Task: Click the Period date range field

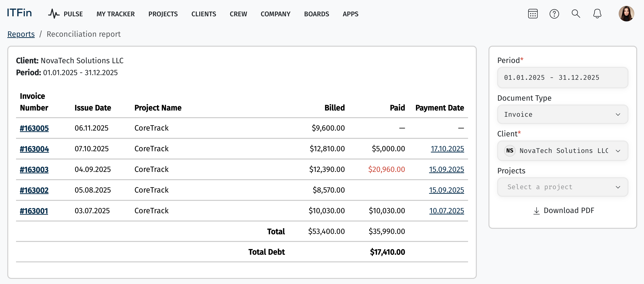Action: click(563, 78)
